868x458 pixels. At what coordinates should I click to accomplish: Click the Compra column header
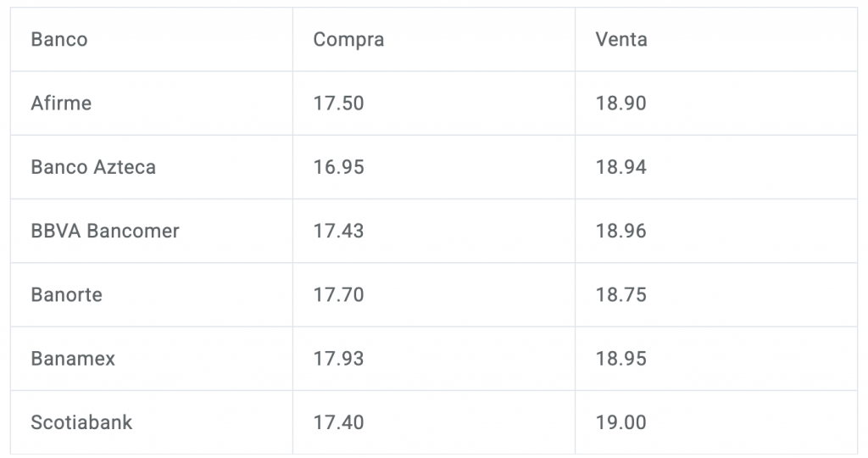coord(348,40)
